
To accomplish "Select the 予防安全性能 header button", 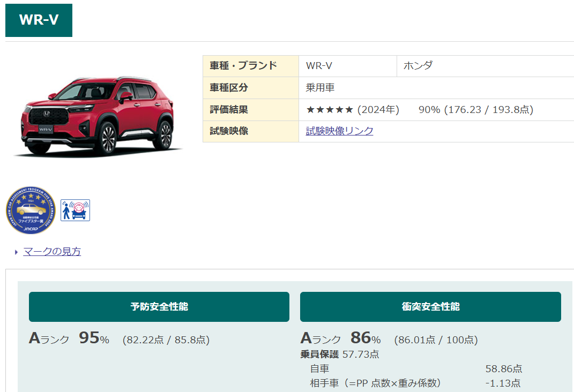I will (x=159, y=307).
